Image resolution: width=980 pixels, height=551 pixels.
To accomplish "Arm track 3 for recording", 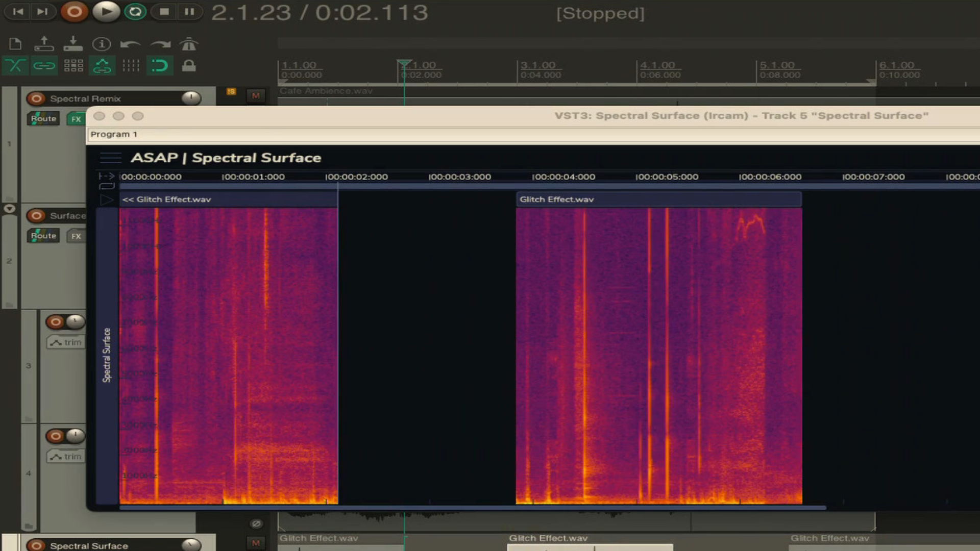I will click(56, 322).
